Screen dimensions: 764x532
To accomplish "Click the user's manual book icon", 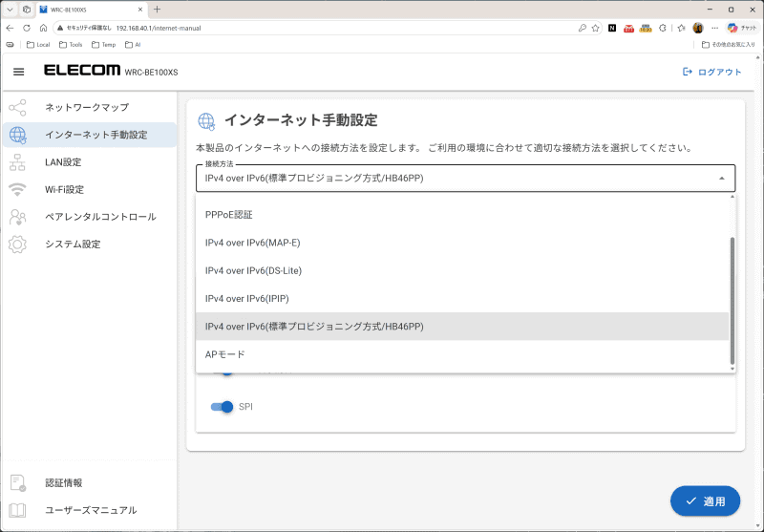I will (17, 510).
